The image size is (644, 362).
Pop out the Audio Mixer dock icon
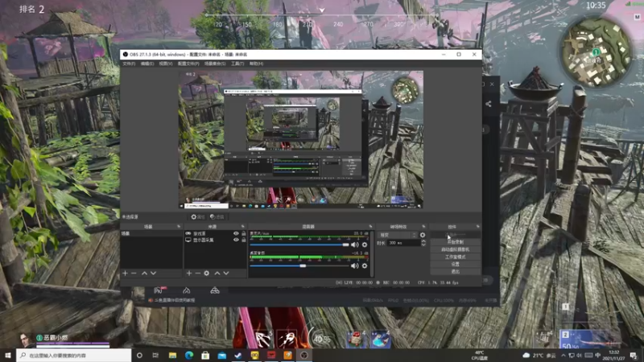[x=370, y=227]
